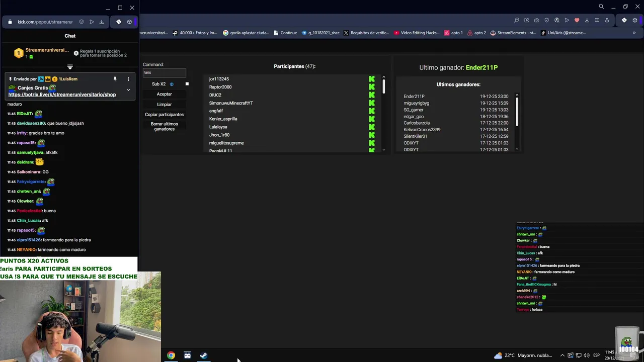
Task: Click Copiar participantes button
Action: (164, 114)
